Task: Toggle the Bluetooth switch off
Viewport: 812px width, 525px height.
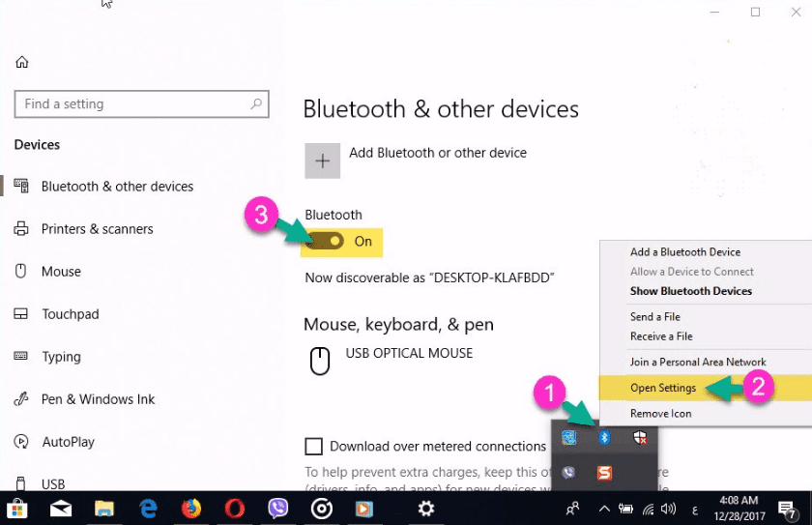Action: coord(325,241)
